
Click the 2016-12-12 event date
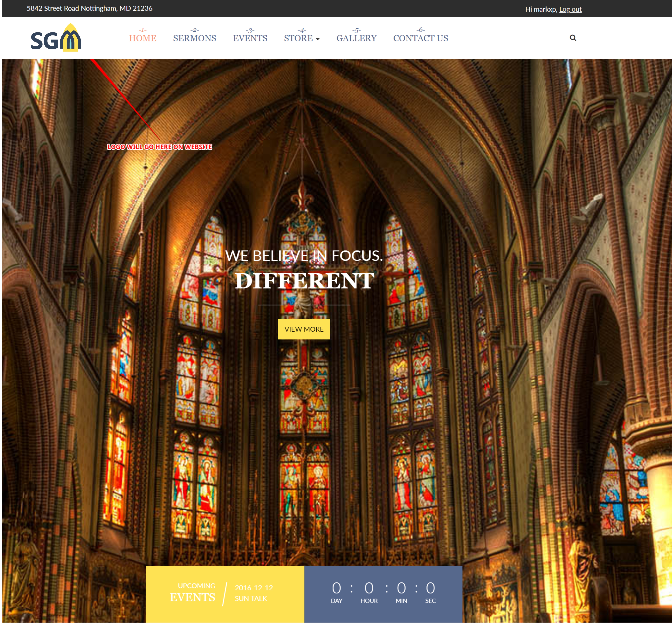254,588
